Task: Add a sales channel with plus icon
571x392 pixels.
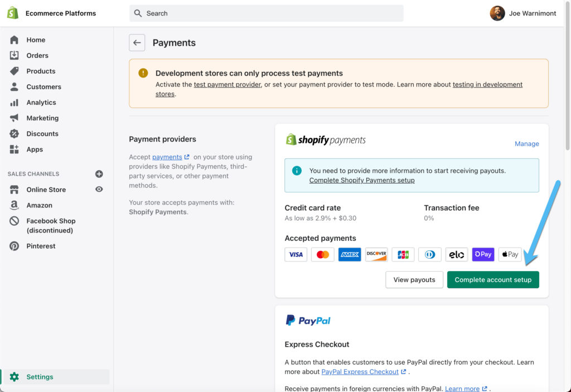Action: [99, 174]
